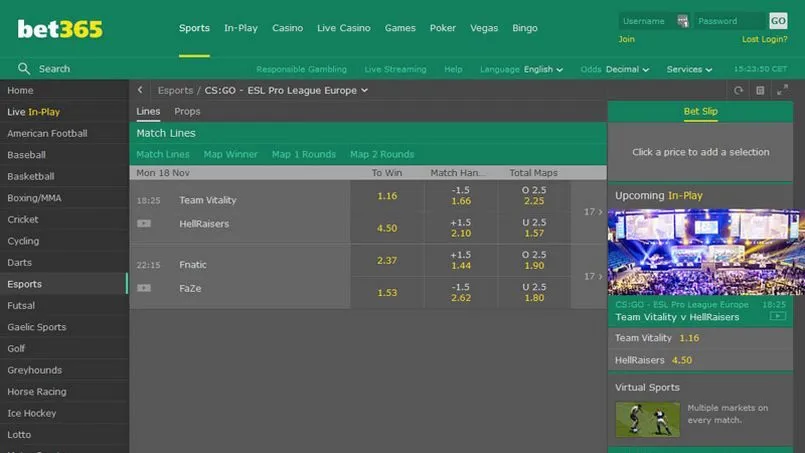Open the Bingo navigation item
This screenshot has width=805, height=453.
525,28
